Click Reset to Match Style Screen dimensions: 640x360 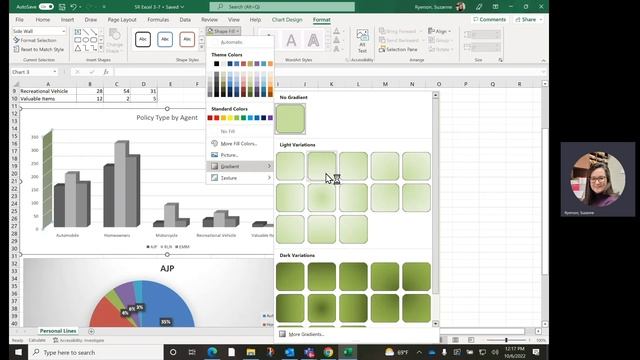point(38,49)
